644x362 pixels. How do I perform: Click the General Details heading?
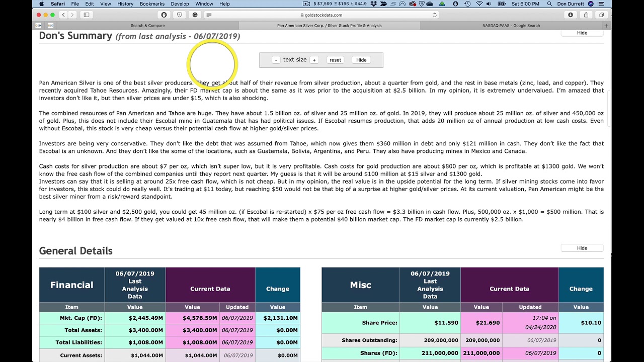coord(76,251)
